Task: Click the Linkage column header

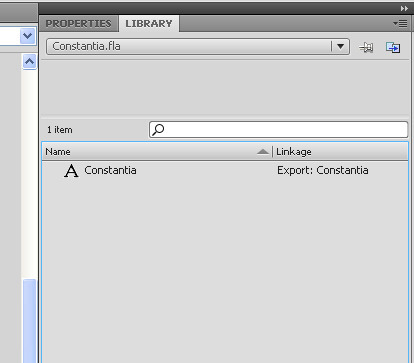Action: click(340, 152)
